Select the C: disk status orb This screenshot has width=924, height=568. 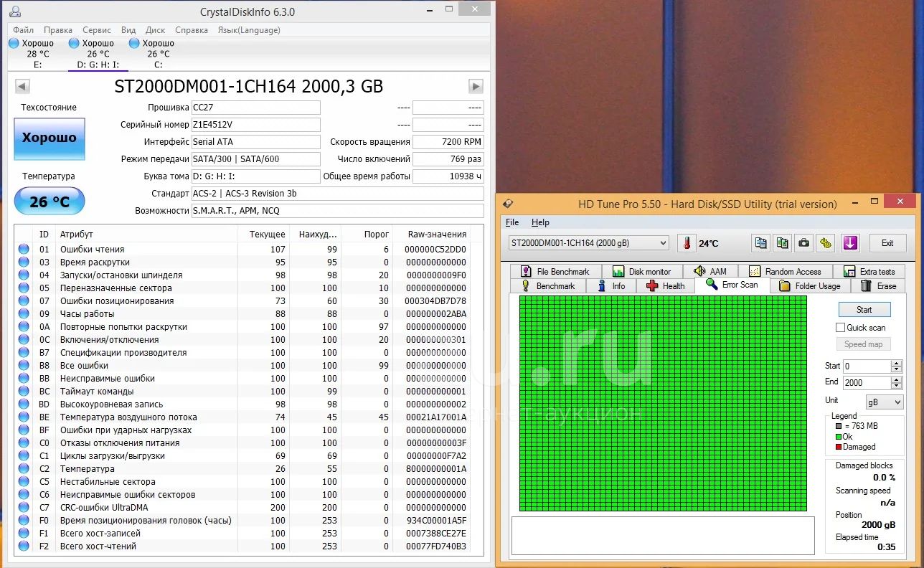134,43
